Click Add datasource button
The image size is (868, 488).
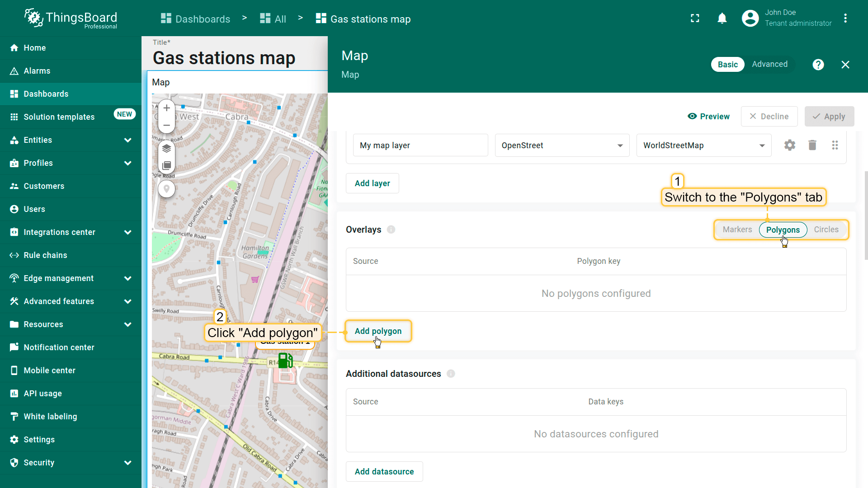coord(384,472)
